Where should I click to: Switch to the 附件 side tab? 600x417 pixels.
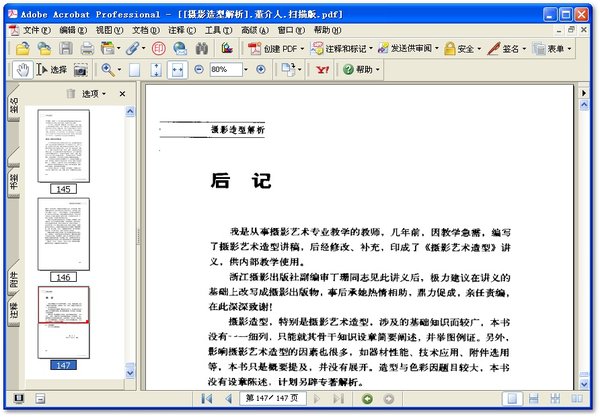pos(14,279)
